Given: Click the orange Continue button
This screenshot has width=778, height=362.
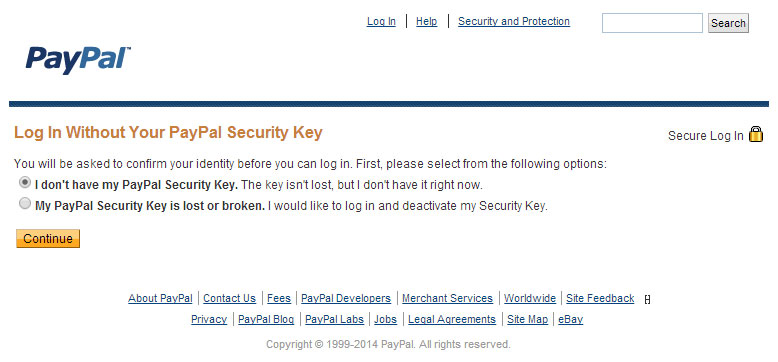Looking at the screenshot, I should pos(48,239).
